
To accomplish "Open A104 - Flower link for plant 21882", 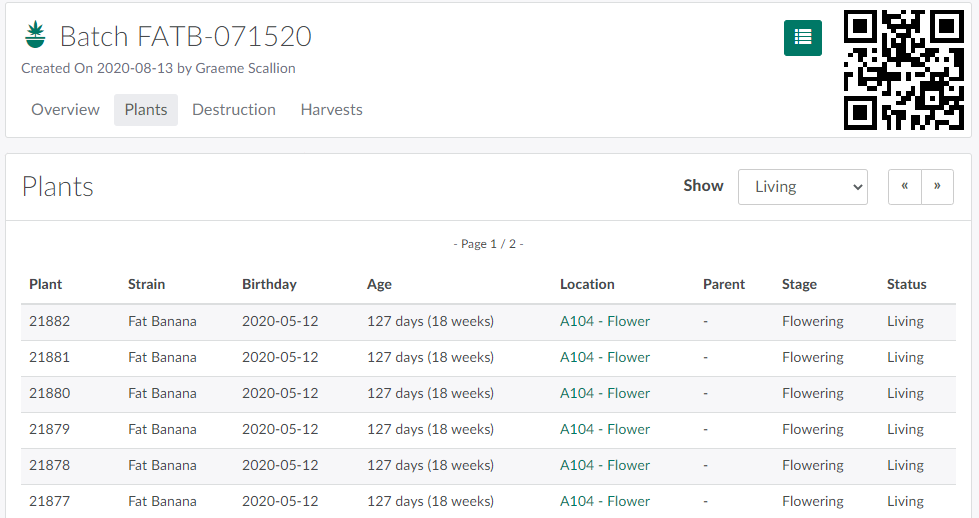I will 604,322.
